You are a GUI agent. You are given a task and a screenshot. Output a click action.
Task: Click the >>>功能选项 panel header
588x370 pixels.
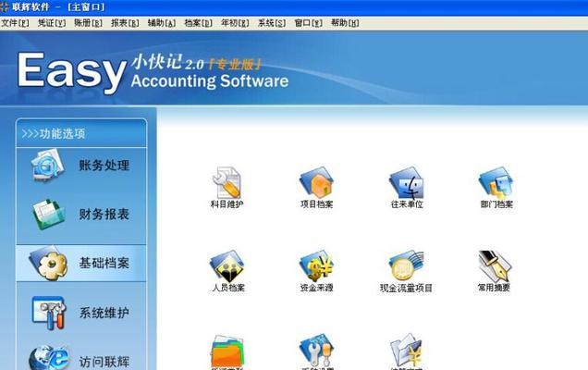pos(81,133)
